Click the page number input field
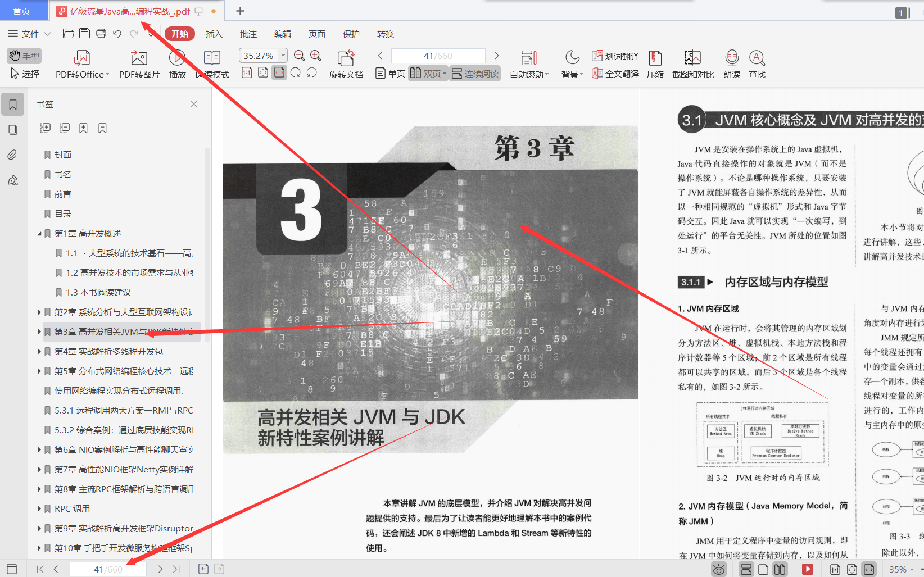The width and height of the screenshot is (924, 577). pyautogui.click(x=438, y=55)
